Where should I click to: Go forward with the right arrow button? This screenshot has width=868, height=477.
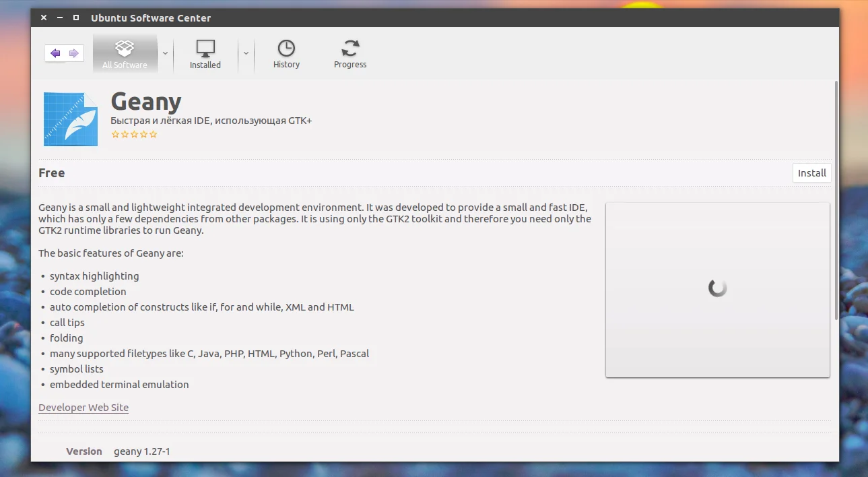click(74, 53)
